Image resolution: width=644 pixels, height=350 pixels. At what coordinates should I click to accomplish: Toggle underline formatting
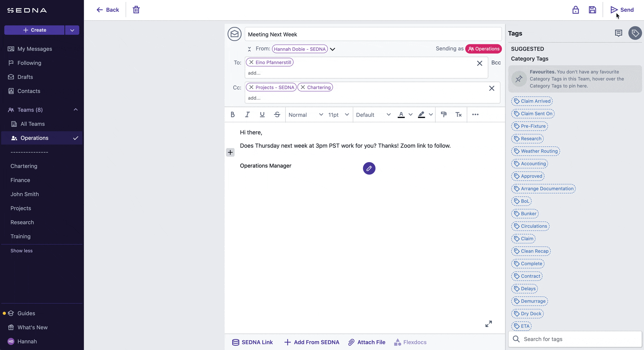[262, 114]
